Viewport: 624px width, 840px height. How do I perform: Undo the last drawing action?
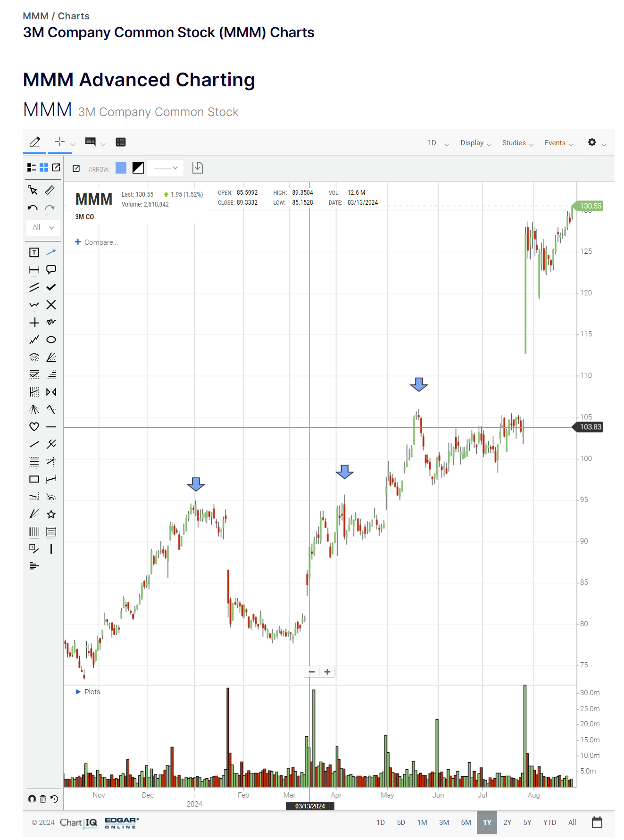coord(33,208)
